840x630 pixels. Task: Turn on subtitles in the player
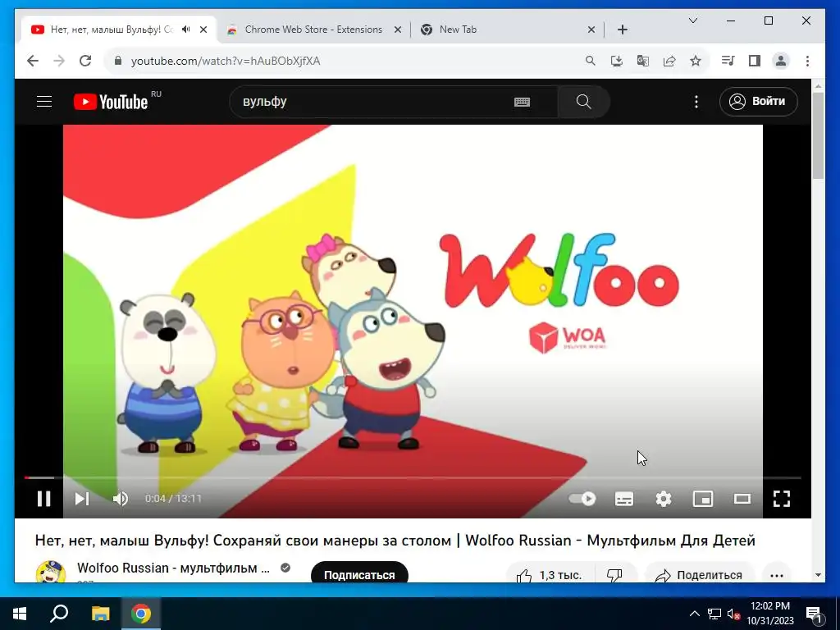tap(624, 499)
